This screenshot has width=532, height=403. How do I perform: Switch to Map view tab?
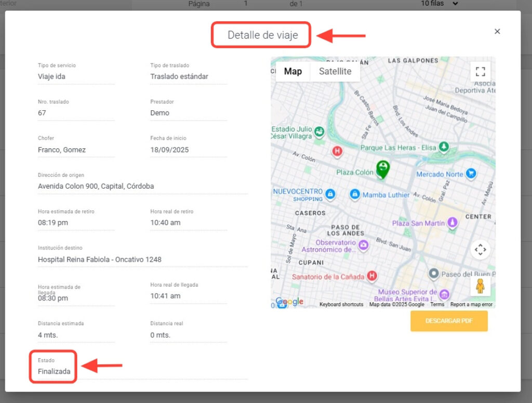(292, 72)
